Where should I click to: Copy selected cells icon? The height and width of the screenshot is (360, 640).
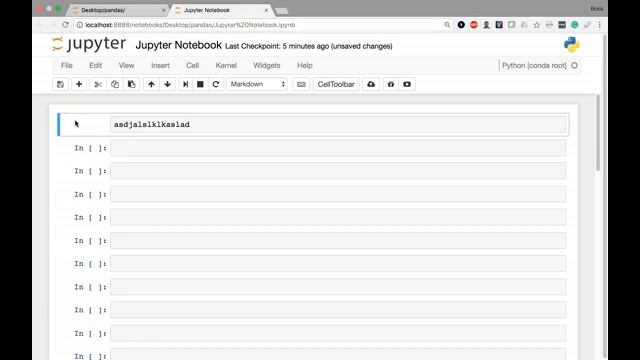115,84
